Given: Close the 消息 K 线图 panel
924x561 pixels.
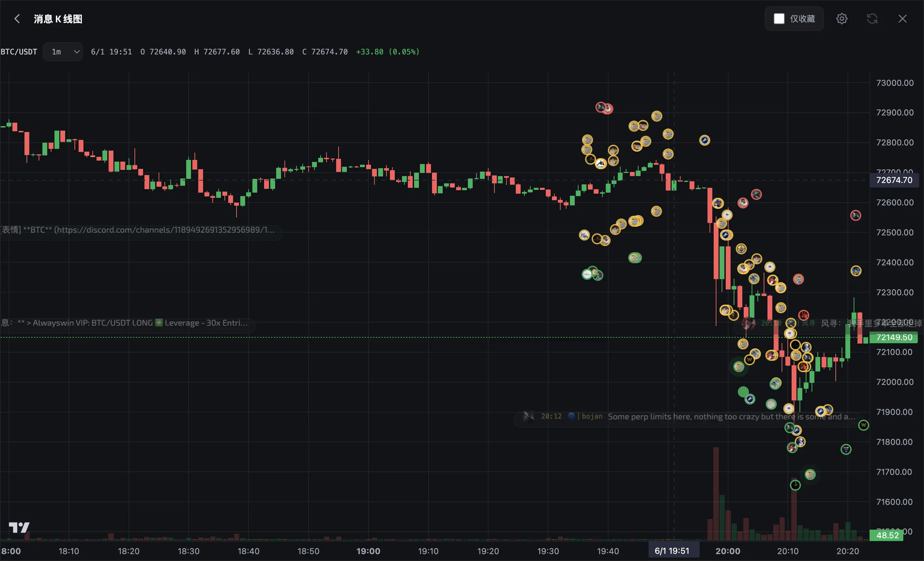Looking at the screenshot, I should (902, 19).
